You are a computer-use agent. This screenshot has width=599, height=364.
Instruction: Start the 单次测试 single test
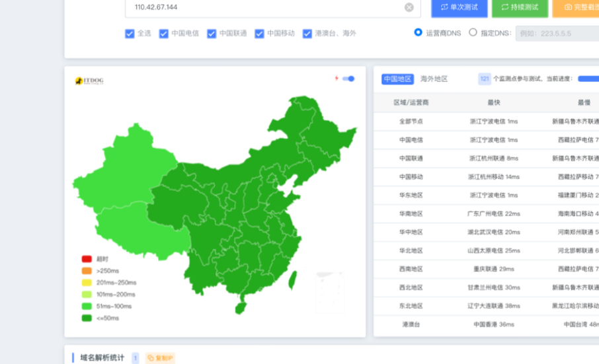click(x=459, y=7)
